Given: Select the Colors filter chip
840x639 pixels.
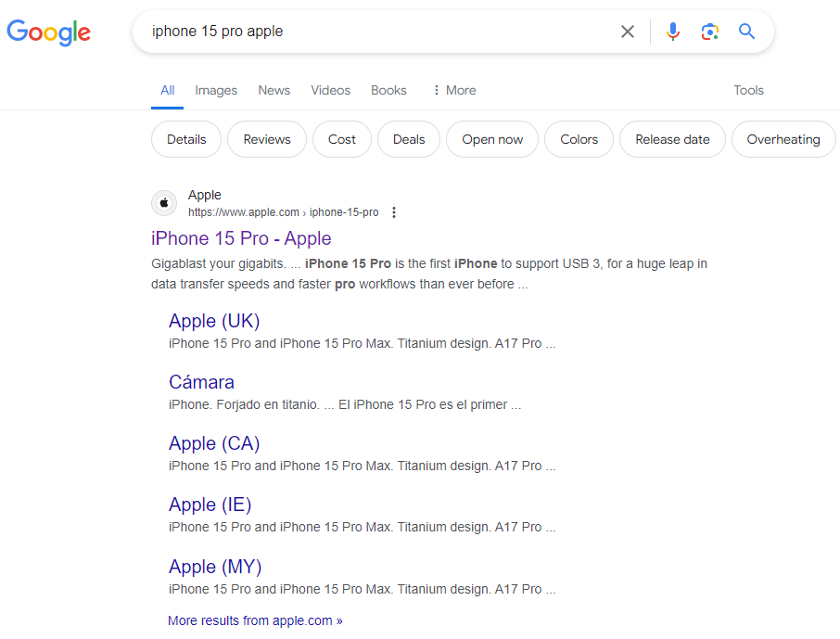Looking at the screenshot, I should pyautogui.click(x=579, y=139).
